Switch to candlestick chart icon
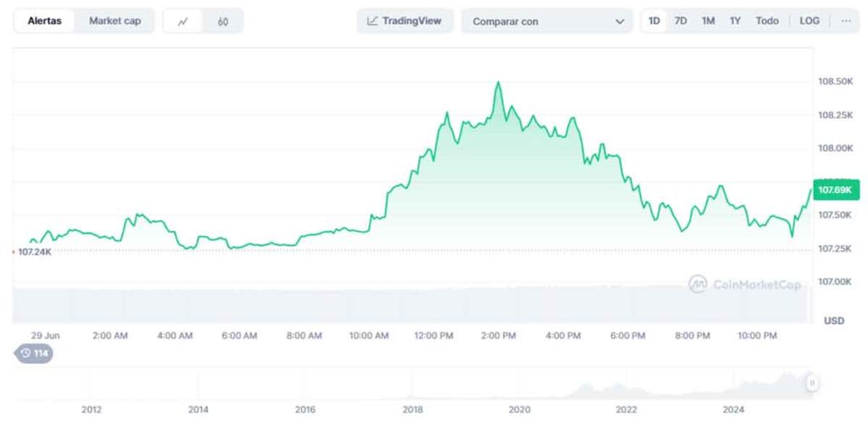The width and height of the screenshot is (868, 428). pos(223,21)
